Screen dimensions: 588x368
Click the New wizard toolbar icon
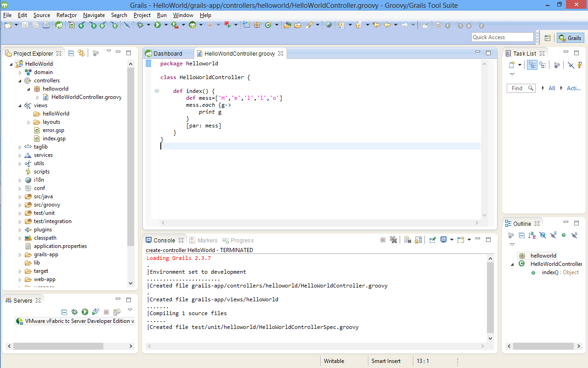tap(8, 25)
